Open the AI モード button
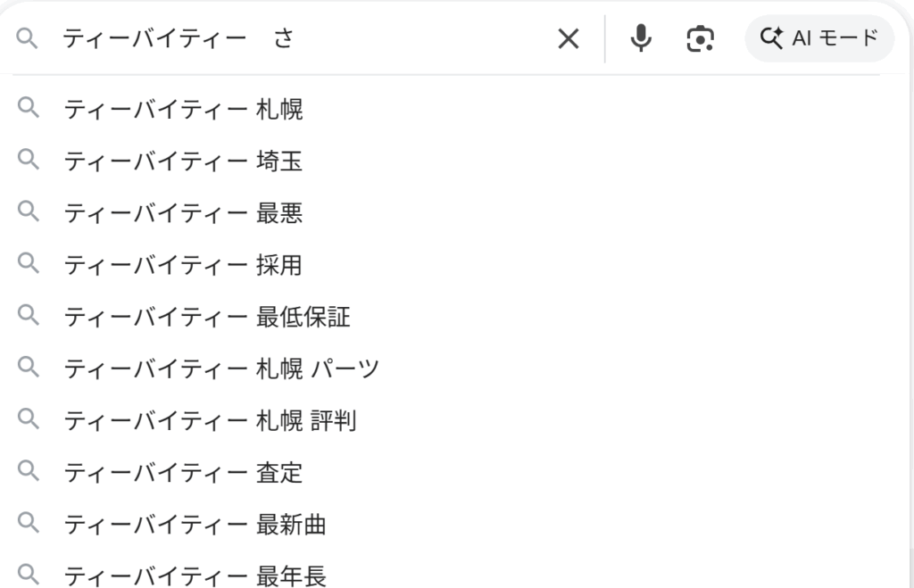914x588 pixels. (x=818, y=38)
